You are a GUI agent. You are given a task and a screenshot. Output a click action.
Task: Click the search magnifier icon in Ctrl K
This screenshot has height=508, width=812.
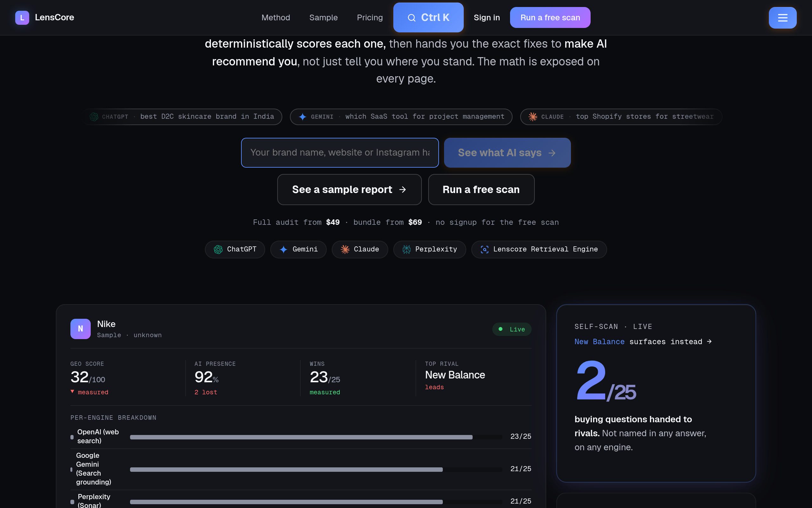411,18
